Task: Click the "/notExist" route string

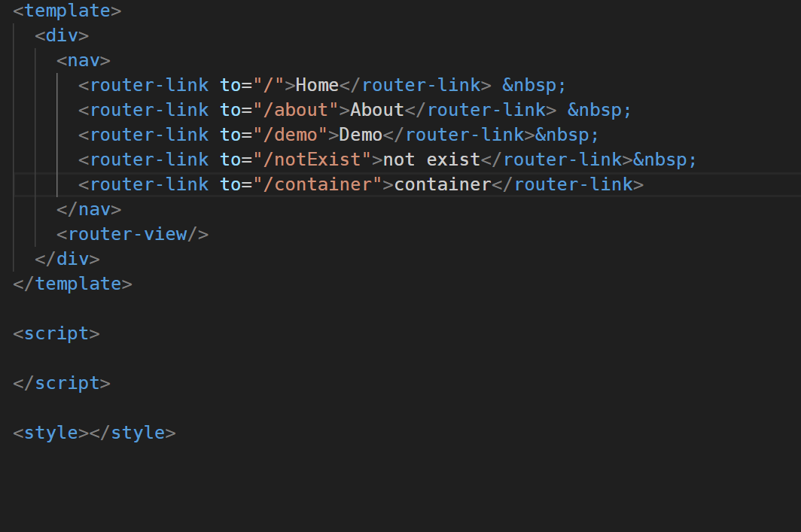Action: click(312, 160)
